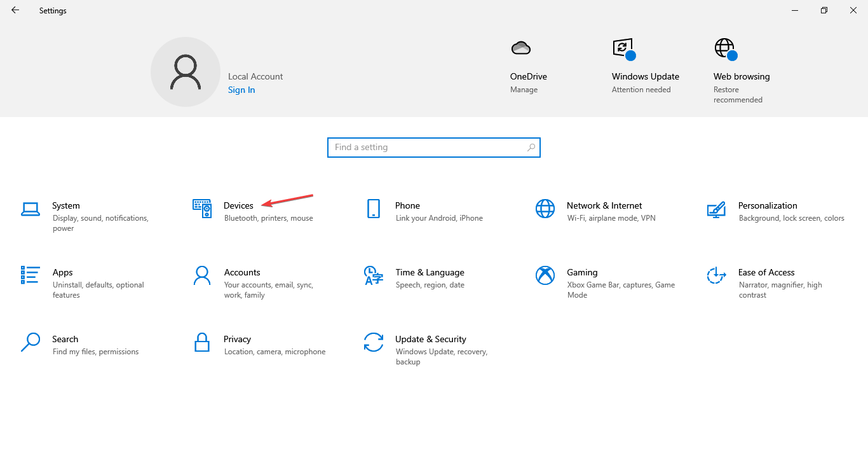Click the Web browsing globe icon

click(725, 48)
